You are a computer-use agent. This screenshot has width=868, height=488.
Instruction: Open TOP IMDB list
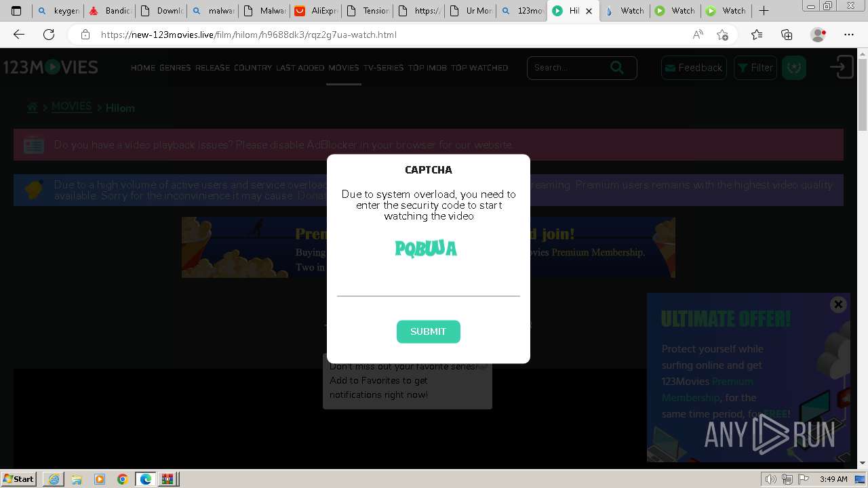pos(427,68)
